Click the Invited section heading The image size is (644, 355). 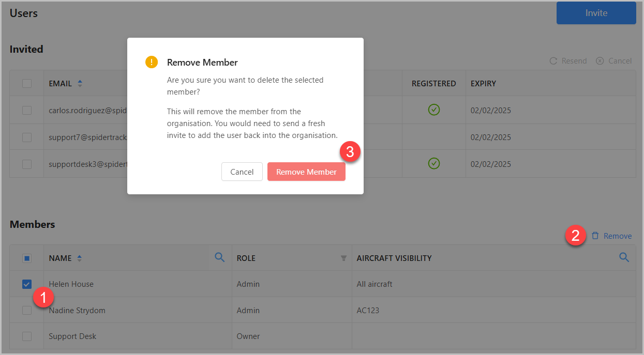pos(26,49)
